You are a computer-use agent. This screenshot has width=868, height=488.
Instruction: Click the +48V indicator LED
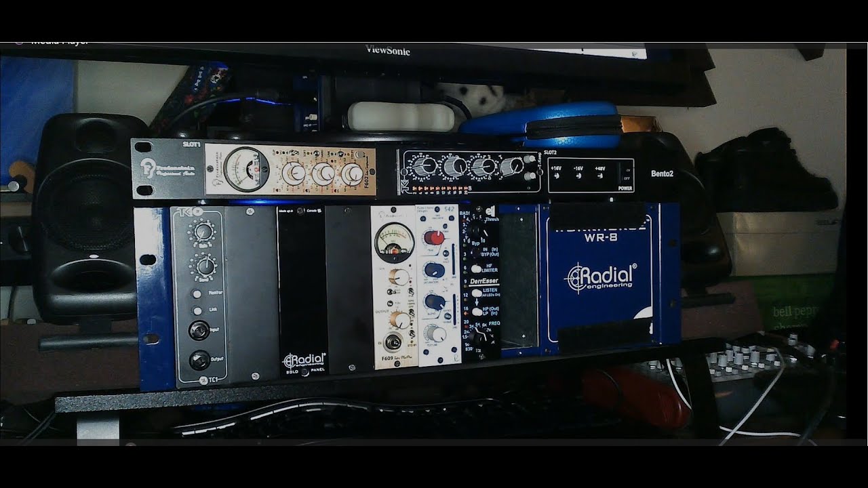(x=601, y=176)
